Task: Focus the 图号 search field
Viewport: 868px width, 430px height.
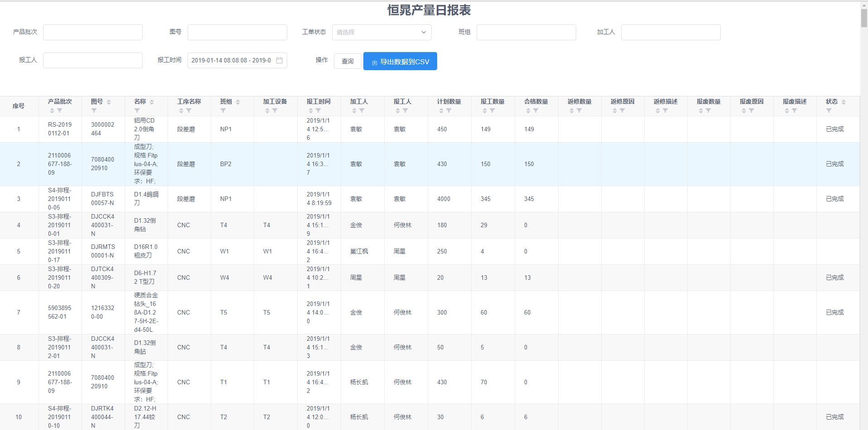Action: [237, 32]
